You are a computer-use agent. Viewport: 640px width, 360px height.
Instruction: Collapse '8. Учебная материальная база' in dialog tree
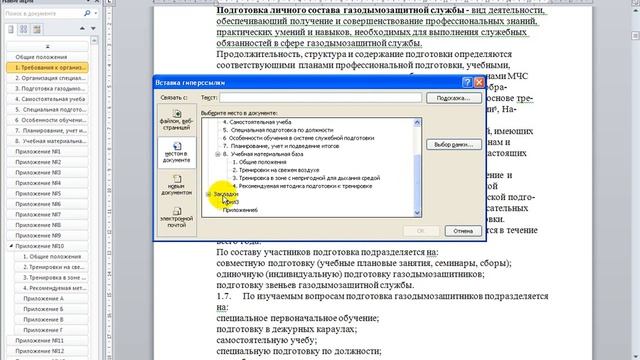click(x=218, y=154)
